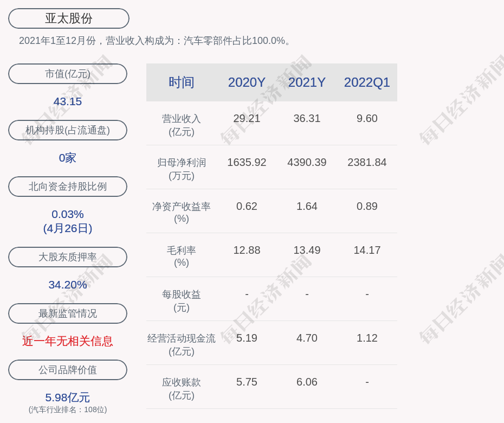Click the 毛利率(%) row label
The height and width of the screenshot is (423, 504).
pyautogui.click(x=182, y=257)
